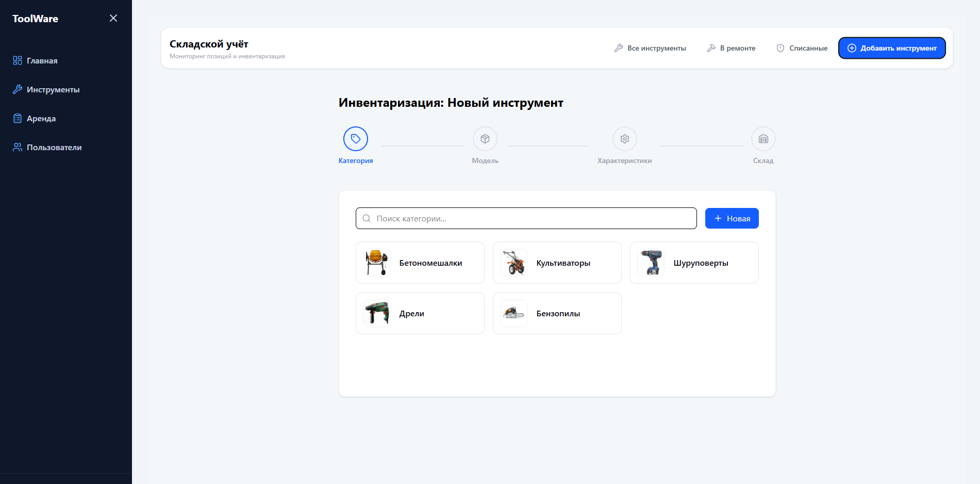
Task: Click the Главная grid icon
Action: pos(18,60)
